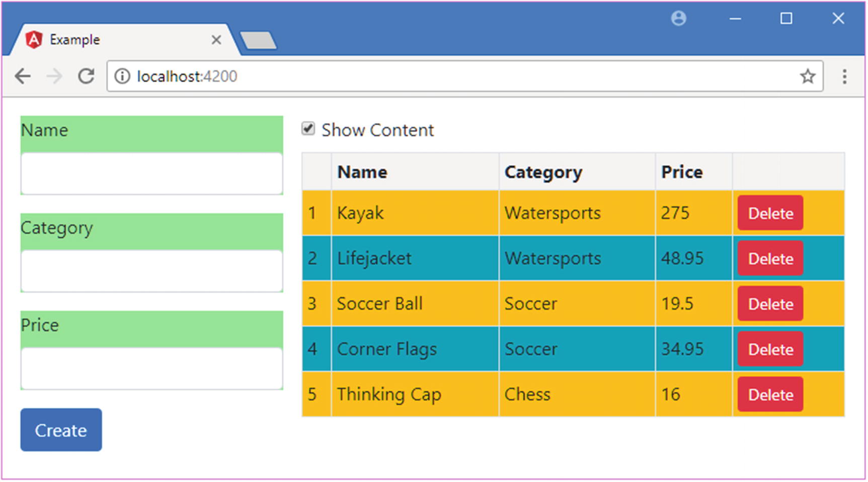Reload the page with the refresh icon
Screen dimensions: 868x482
(x=86, y=77)
